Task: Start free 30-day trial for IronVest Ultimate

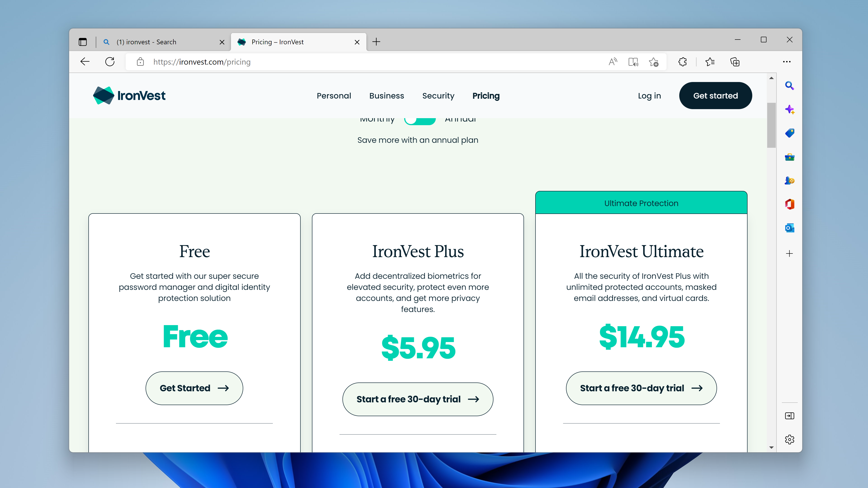Action: click(x=641, y=388)
